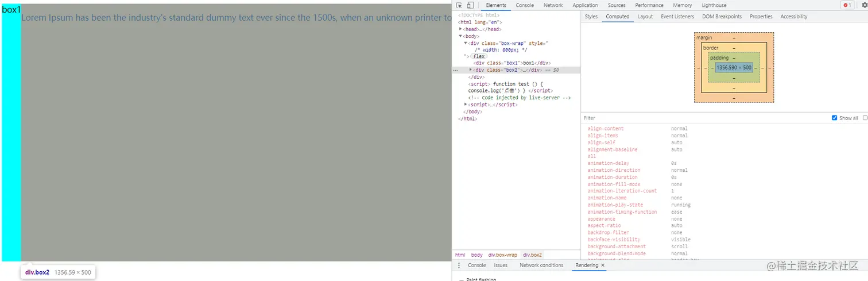Click the margin label in box model
Screen dimensions: 868x281
(704, 38)
